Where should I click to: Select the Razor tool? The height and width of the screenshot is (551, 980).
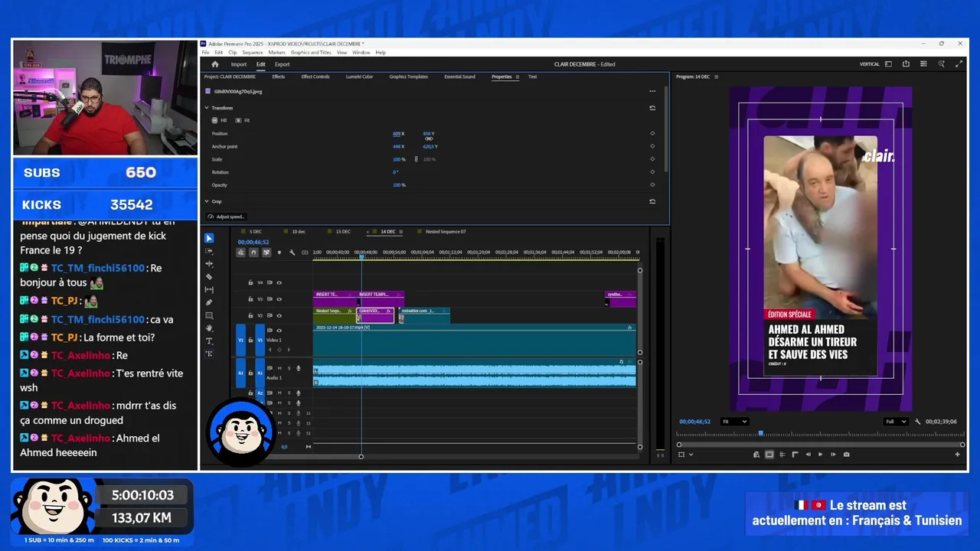tap(209, 277)
